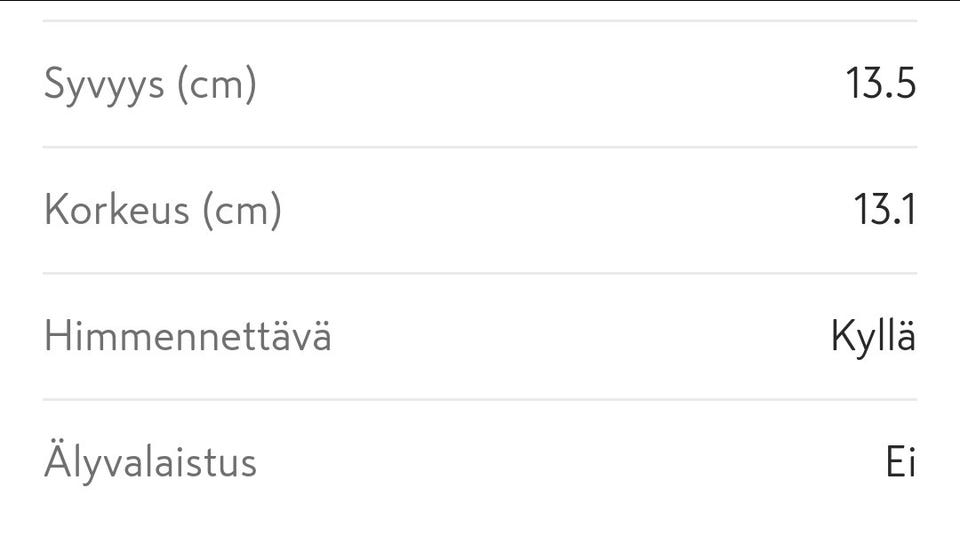960x552 pixels.
Task: Select the height value 13.1
Action: tap(884, 211)
